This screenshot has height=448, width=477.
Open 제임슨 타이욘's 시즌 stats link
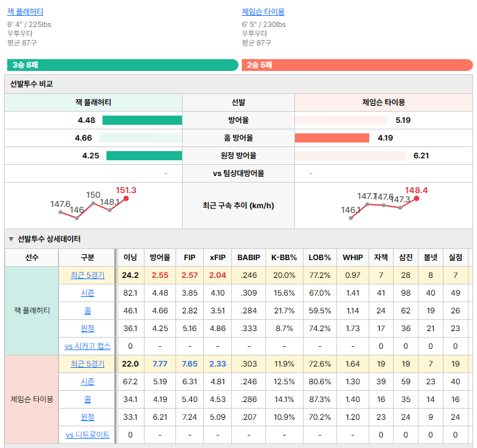pos(87,382)
